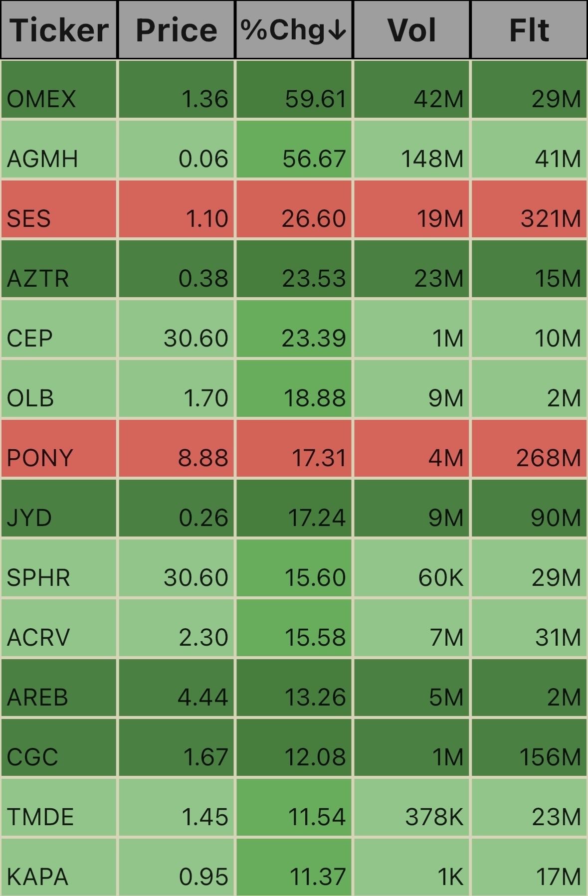588x896 pixels.
Task: Sort the table by Flt header
Action: 529,29
